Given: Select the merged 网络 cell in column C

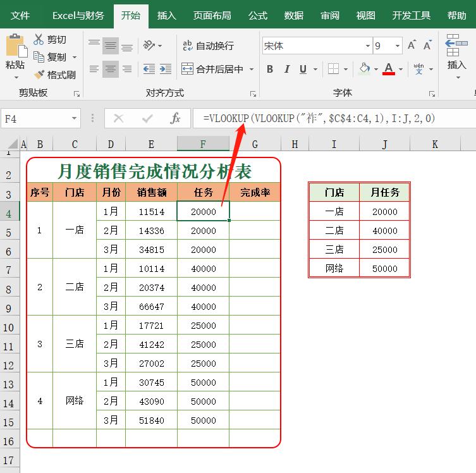Looking at the screenshot, I should tap(75, 401).
